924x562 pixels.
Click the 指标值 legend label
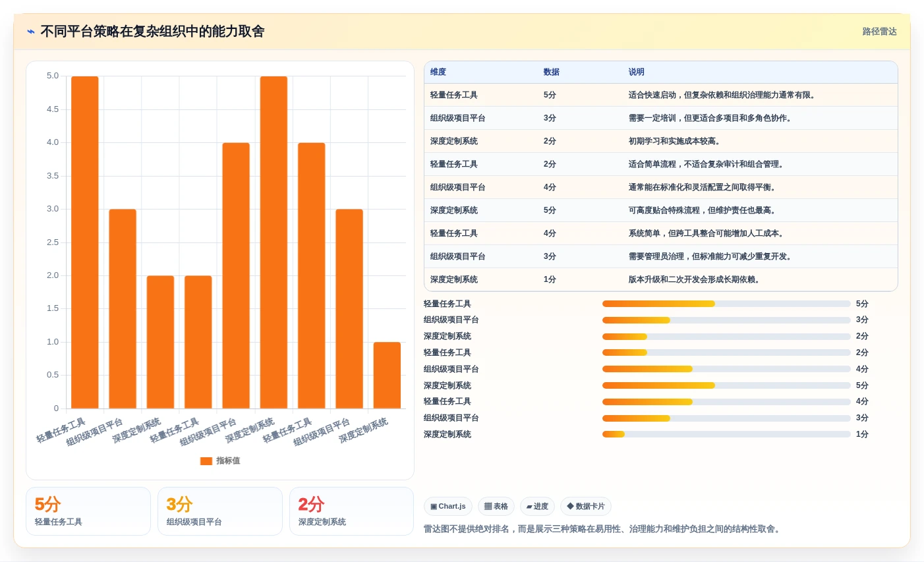[228, 461]
